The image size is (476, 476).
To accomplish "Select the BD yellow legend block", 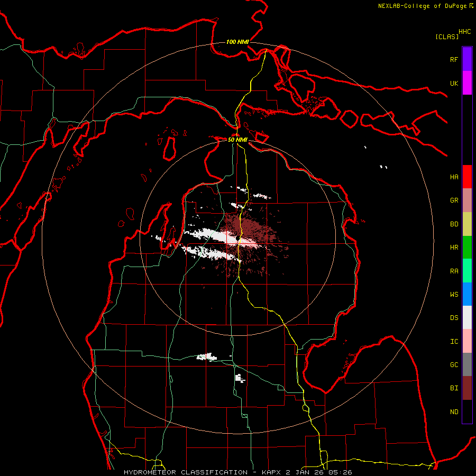I will point(467,224).
